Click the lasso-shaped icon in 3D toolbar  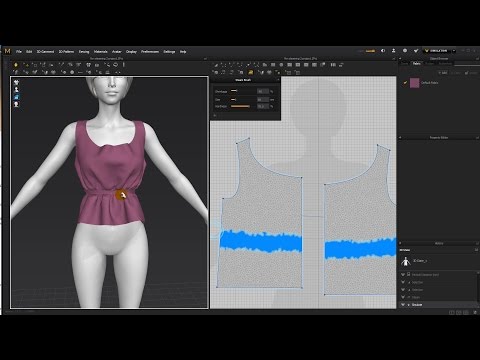[115, 65]
